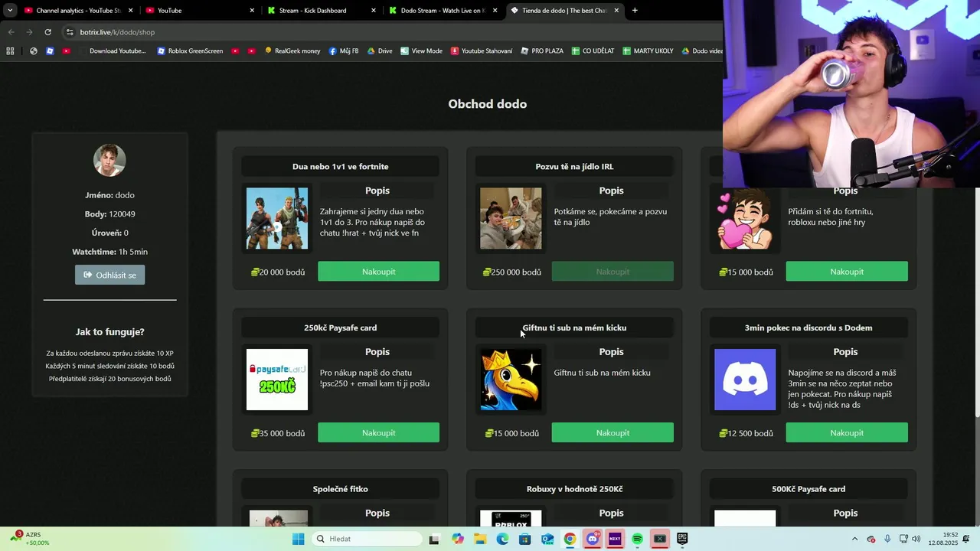Click the dodo profile avatar
This screenshot has width=980, height=551.
(109, 160)
